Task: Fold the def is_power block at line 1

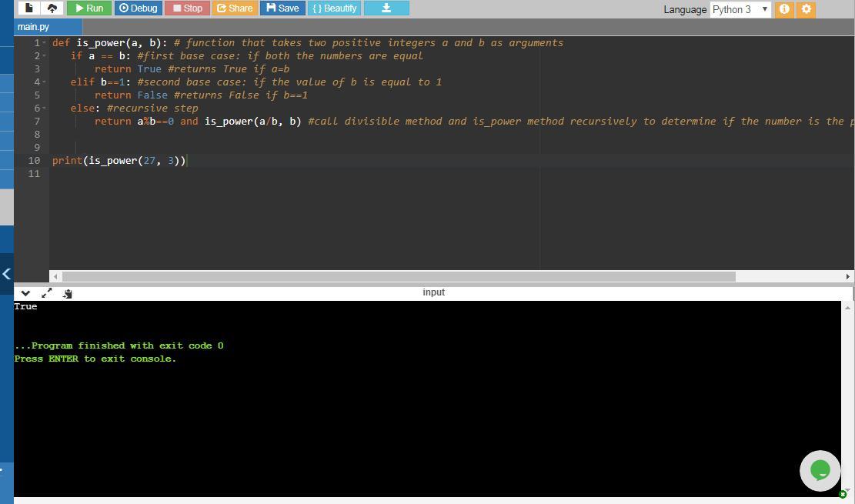Action: 45,43
